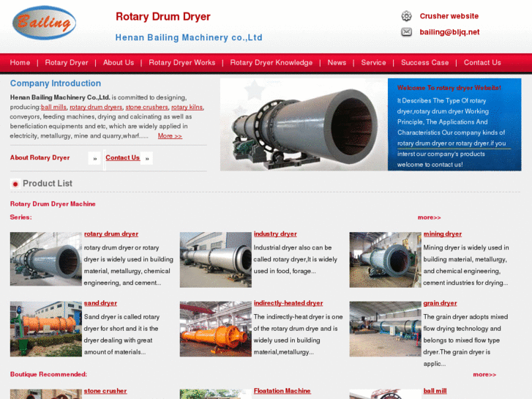Image resolution: width=532 pixels, height=399 pixels.
Task: Open Success Case in the navigation bar
Action: click(424, 62)
